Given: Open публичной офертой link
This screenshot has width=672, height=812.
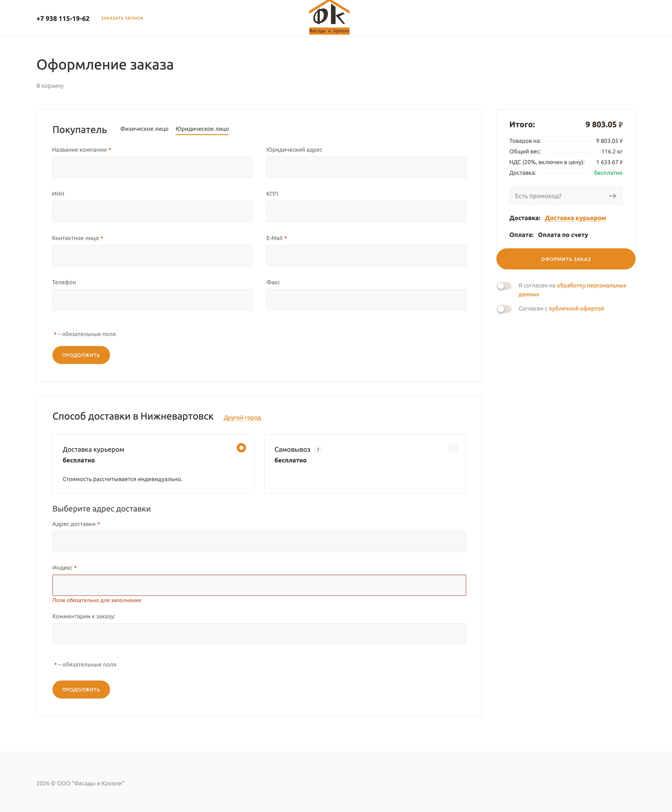Looking at the screenshot, I should coord(576,308).
